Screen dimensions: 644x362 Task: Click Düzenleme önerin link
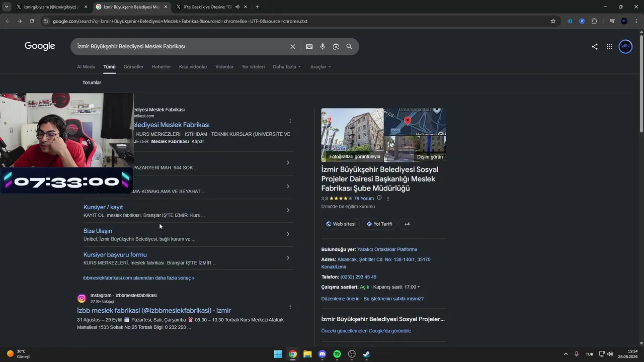point(341,299)
